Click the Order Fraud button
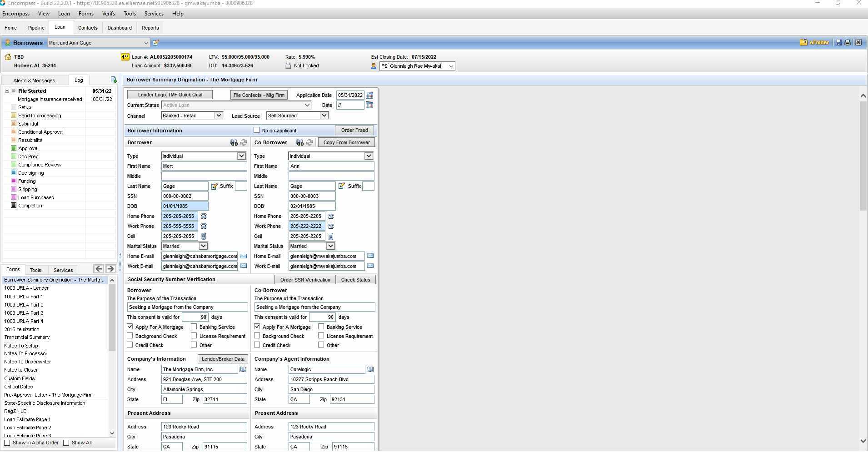The width and height of the screenshot is (868, 453). tap(354, 130)
